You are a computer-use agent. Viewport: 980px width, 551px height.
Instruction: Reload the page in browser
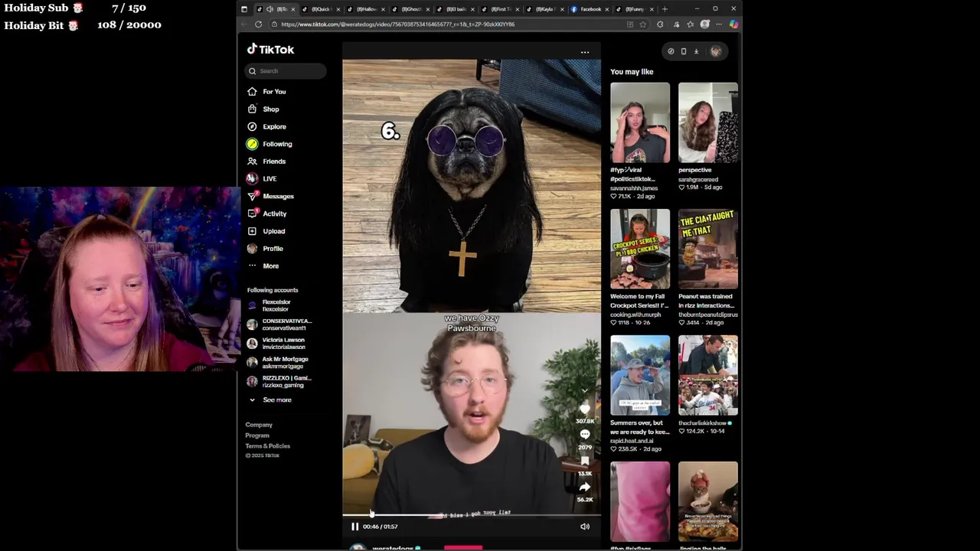pos(258,24)
